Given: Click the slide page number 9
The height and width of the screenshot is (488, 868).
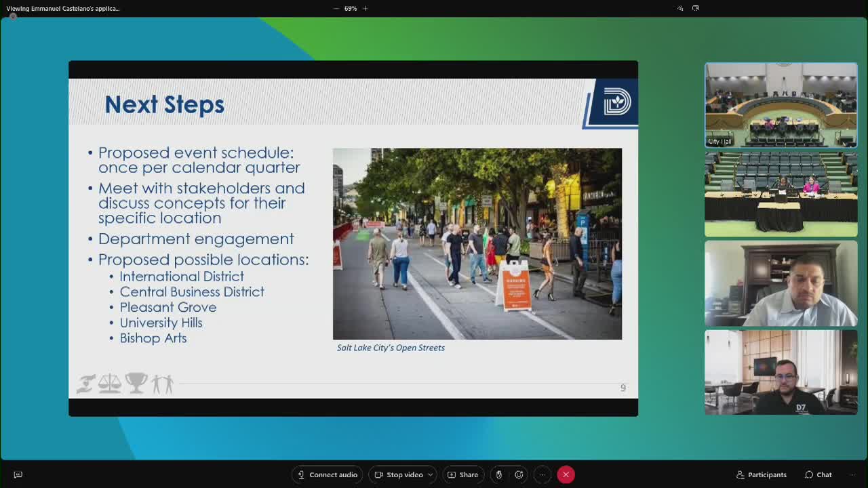Looking at the screenshot, I should pos(623,388).
